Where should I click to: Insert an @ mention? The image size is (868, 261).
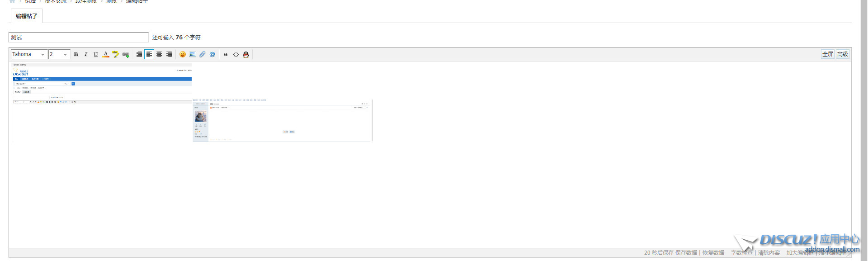click(x=212, y=54)
